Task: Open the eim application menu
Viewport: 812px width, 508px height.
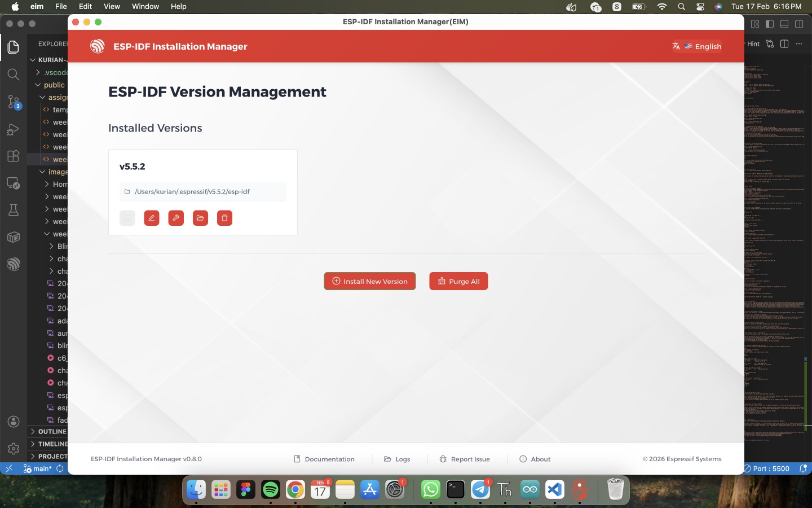Action: [37, 7]
